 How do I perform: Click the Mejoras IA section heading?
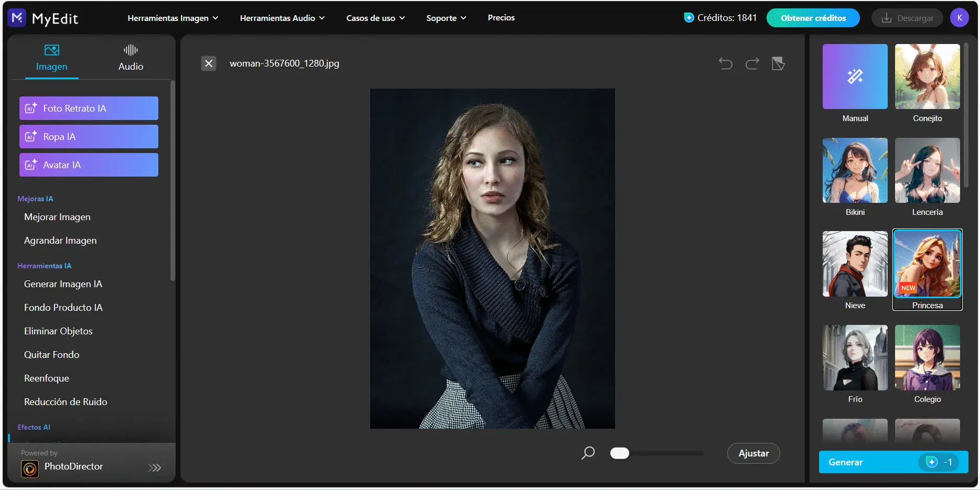35,199
